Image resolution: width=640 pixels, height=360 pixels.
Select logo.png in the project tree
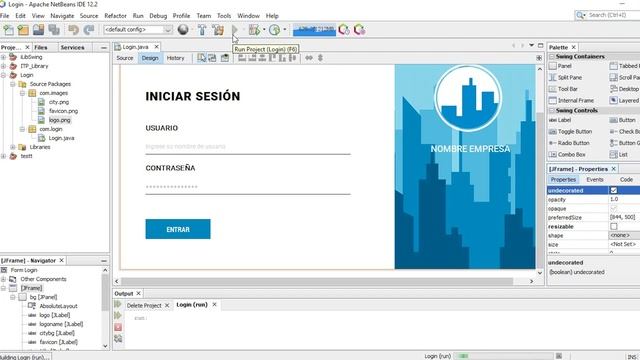(60, 120)
